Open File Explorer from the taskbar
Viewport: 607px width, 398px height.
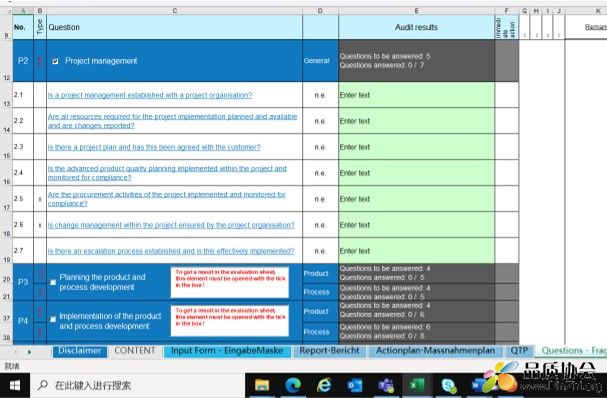click(262, 385)
